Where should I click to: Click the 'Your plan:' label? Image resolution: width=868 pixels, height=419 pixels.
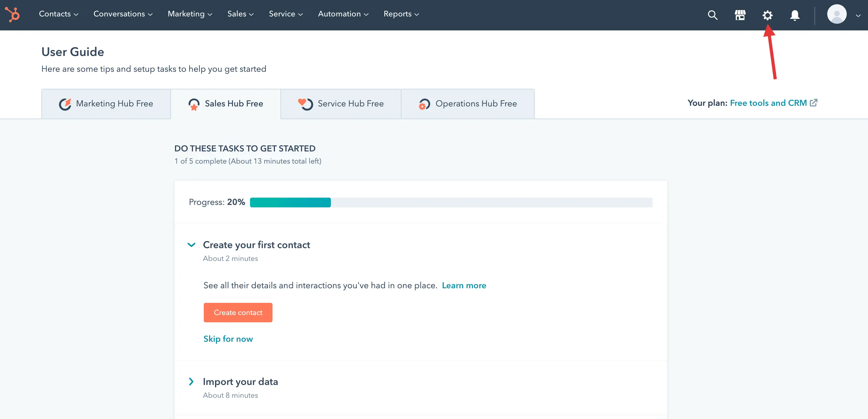pos(708,103)
